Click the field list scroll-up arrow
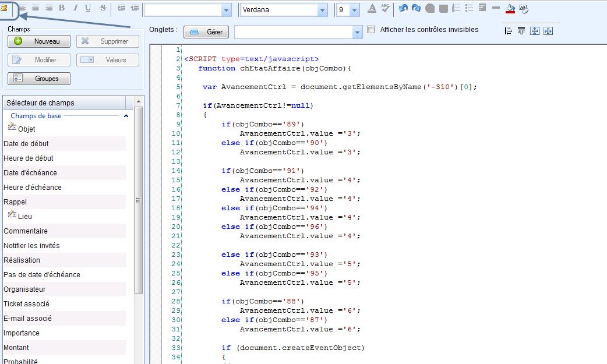The height and width of the screenshot is (364, 607). [x=139, y=101]
